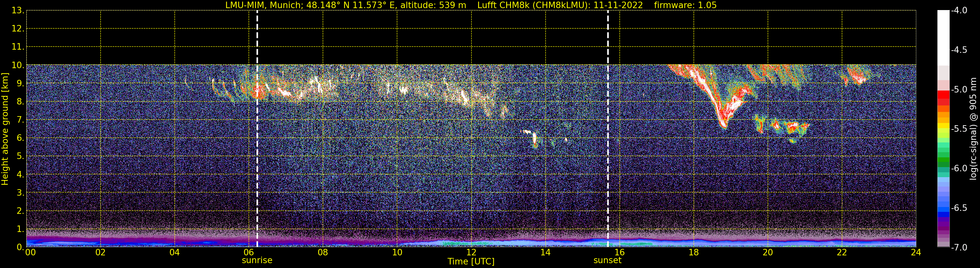Click the colorbar value '-6.0'
The width and height of the screenshot is (980, 268).
tap(959, 168)
